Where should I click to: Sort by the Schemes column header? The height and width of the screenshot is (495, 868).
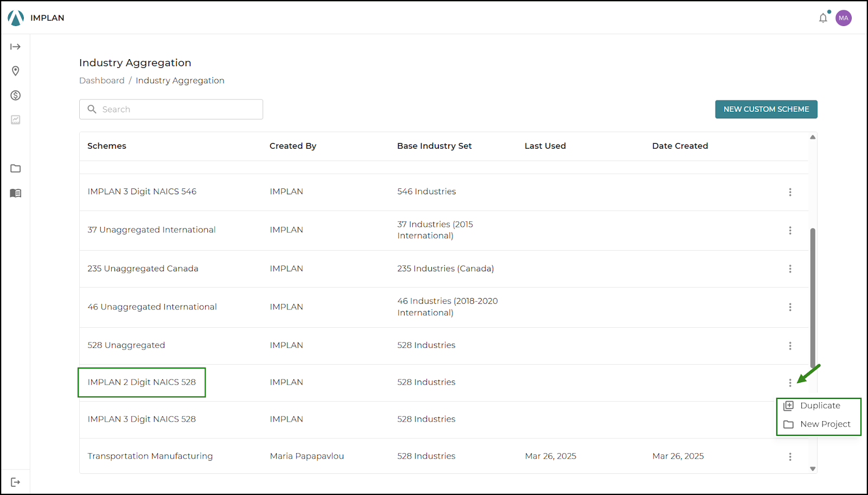pos(107,146)
